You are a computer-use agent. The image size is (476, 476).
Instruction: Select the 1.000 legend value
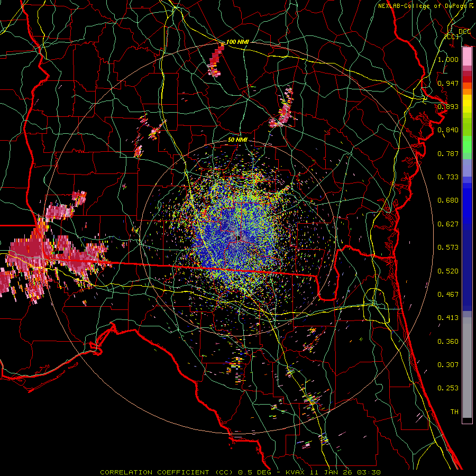coord(448,59)
